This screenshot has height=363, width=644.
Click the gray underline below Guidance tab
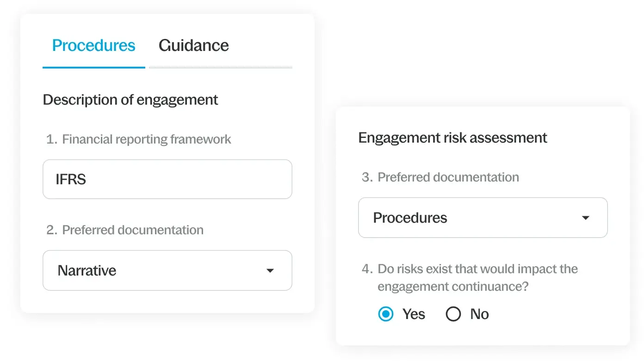(x=221, y=67)
